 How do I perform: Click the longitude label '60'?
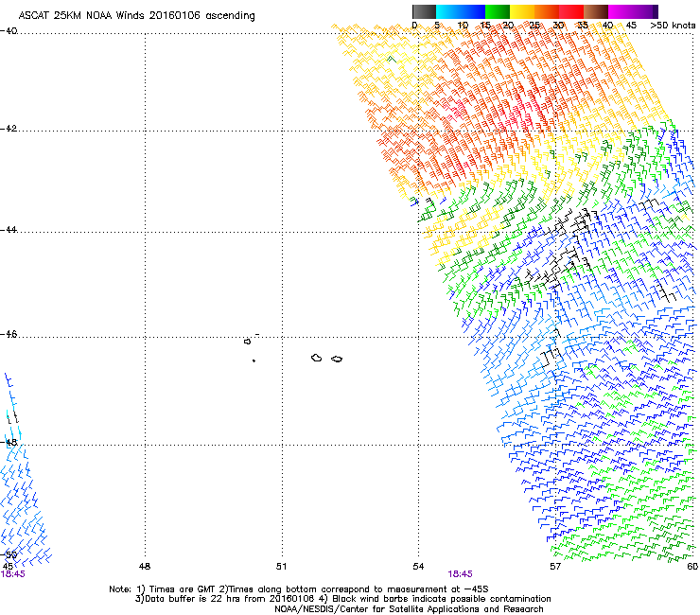pos(692,567)
